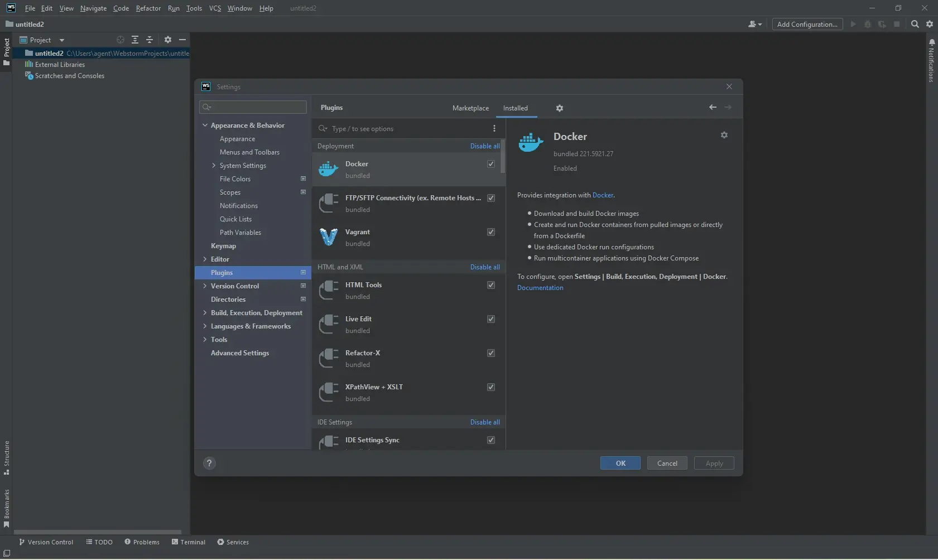Collapse the Appearance & Behavior section

click(x=205, y=125)
